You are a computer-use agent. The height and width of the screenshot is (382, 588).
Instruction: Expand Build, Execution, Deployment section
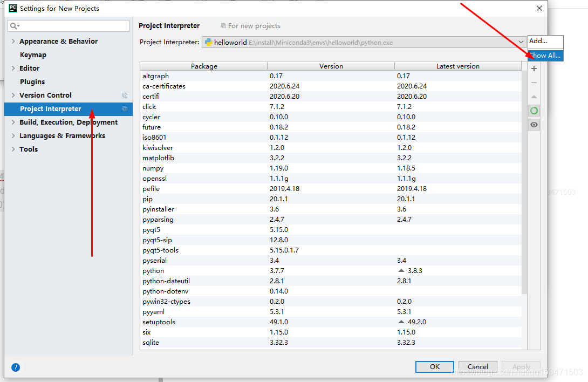point(13,122)
